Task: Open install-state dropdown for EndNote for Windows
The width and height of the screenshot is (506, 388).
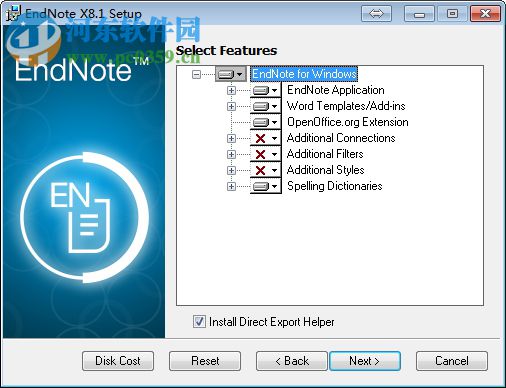Action: [231, 74]
